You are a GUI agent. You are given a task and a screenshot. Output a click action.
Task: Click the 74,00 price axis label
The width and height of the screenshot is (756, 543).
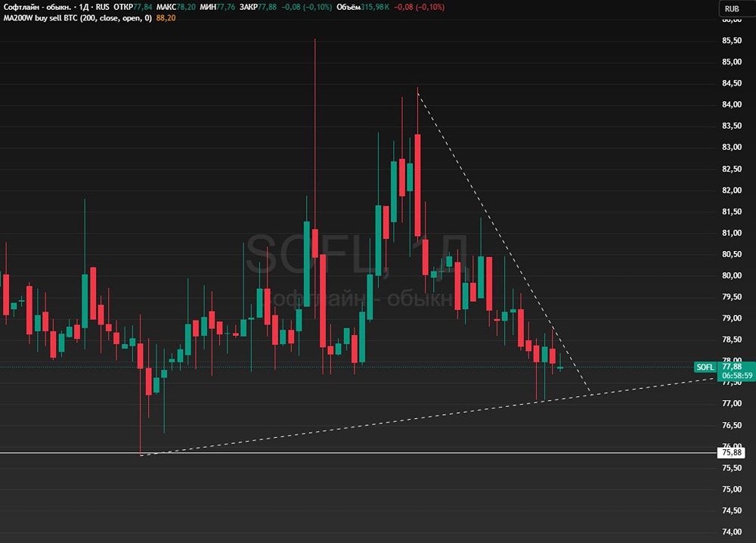[732, 532]
